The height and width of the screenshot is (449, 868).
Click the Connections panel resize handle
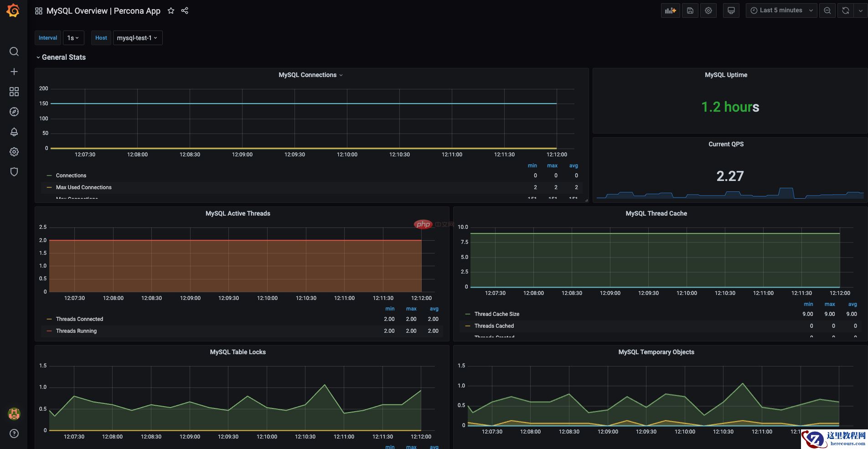coord(586,200)
